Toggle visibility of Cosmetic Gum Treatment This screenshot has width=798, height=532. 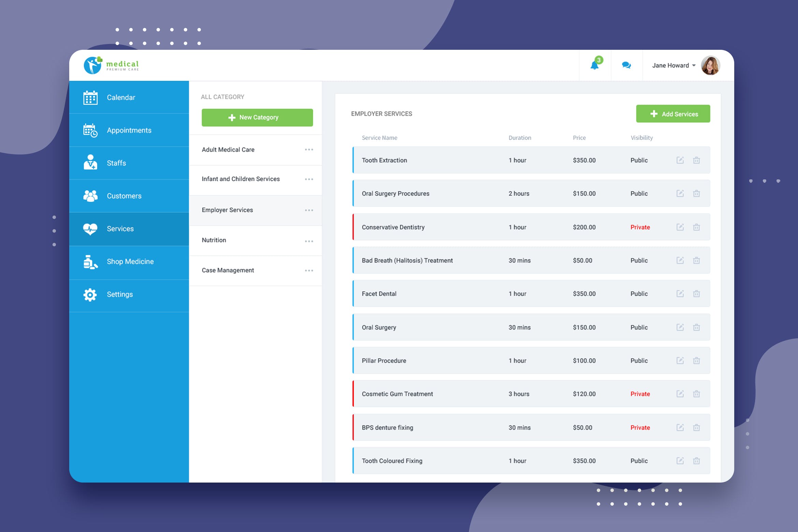tap(641, 394)
